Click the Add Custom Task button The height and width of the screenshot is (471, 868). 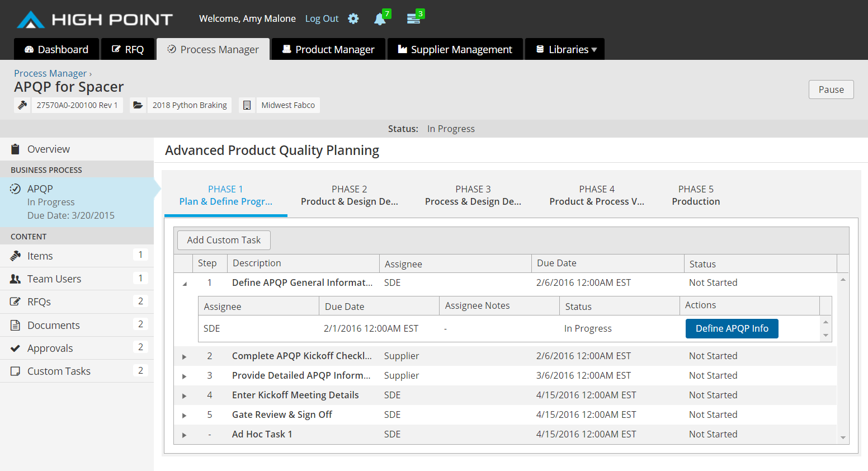pos(224,240)
